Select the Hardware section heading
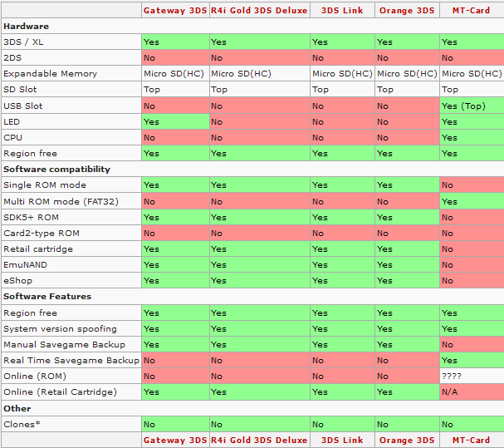 (27, 26)
